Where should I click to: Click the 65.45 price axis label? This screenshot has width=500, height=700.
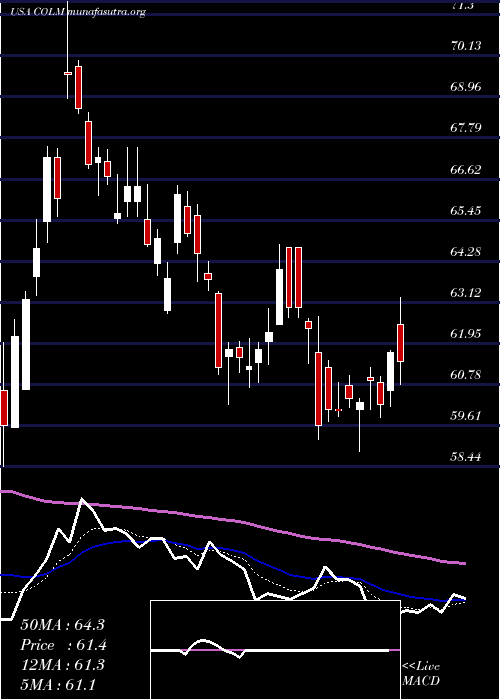click(466, 210)
